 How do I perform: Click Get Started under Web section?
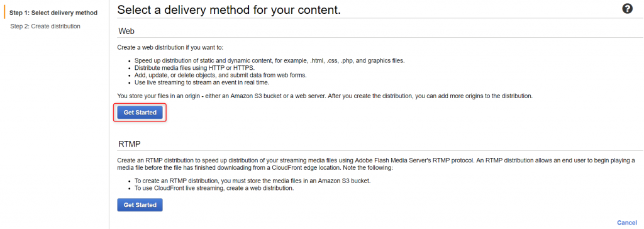[140, 113]
